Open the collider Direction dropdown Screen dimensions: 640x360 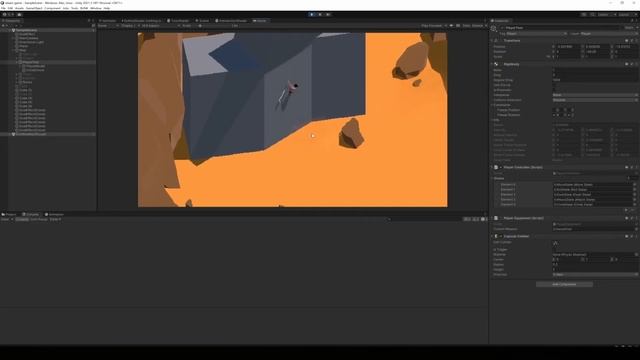(595, 274)
